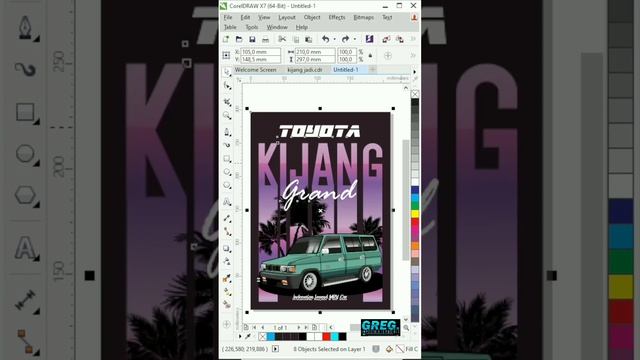Click the Open file icon
This screenshot has height=360, width=640.
coord(239,39)
